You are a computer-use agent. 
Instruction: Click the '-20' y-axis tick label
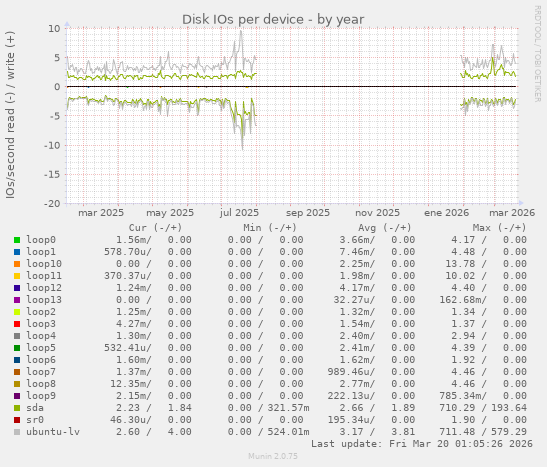pyautogui.click(x=52, y=204)
